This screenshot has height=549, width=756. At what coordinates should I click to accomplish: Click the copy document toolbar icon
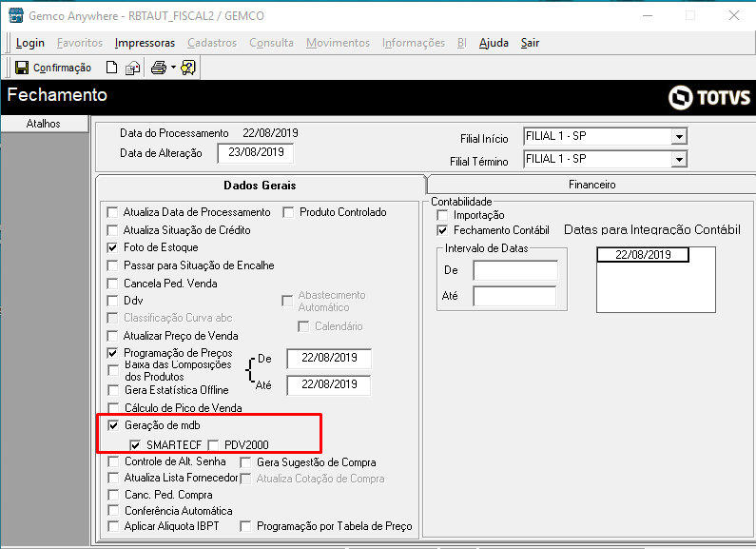[x=132, y=68]
